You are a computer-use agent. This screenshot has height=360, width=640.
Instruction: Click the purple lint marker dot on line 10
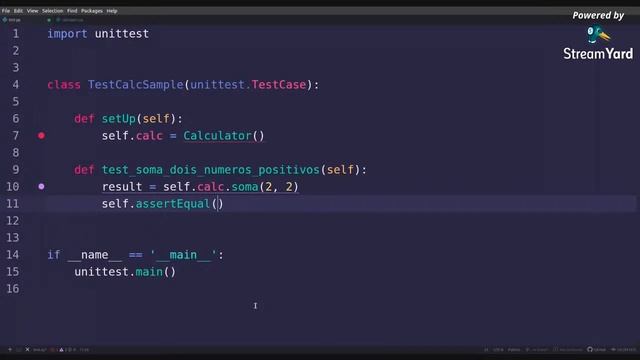pos(41,187)
